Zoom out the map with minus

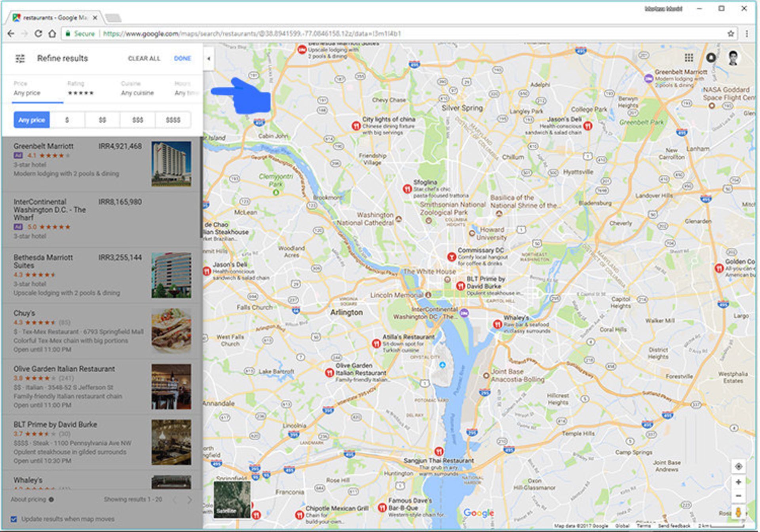click(738, 496)
